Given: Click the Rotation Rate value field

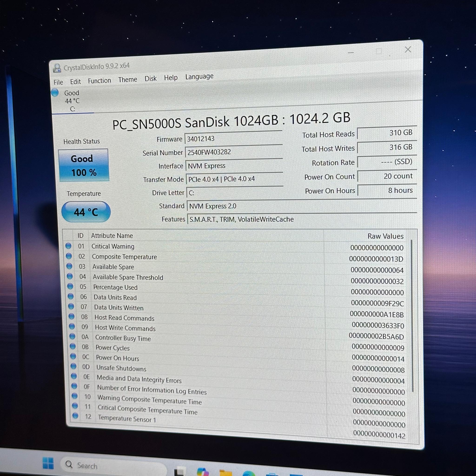Looking at the screenshot, I should click(x=387, y=162).
